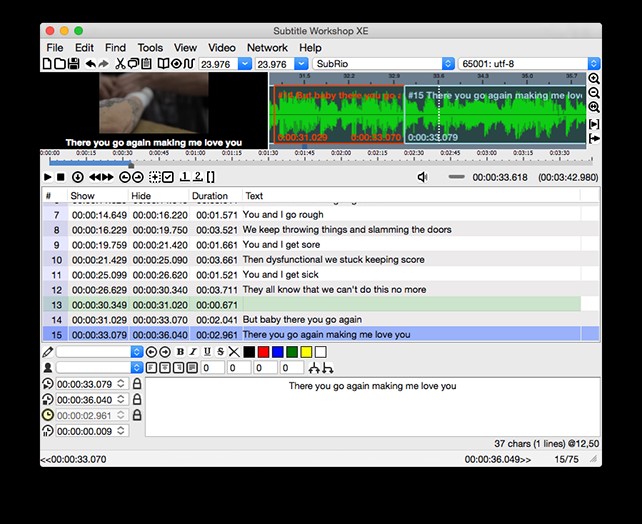This screenshot has height=524, width=642.
Task: Open the second 23.976 FPS dropdown
Action: click(x=301, y=64)
